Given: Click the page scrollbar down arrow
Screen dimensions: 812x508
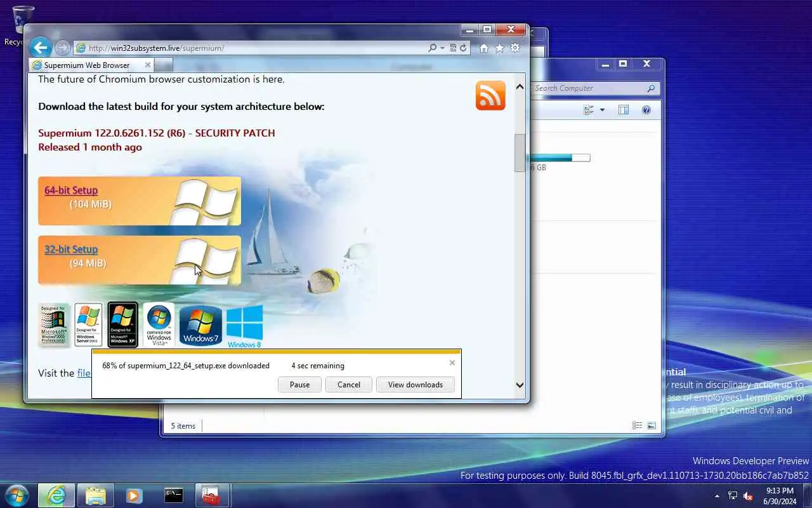Looking at the screenshot, I should point(520,384).
